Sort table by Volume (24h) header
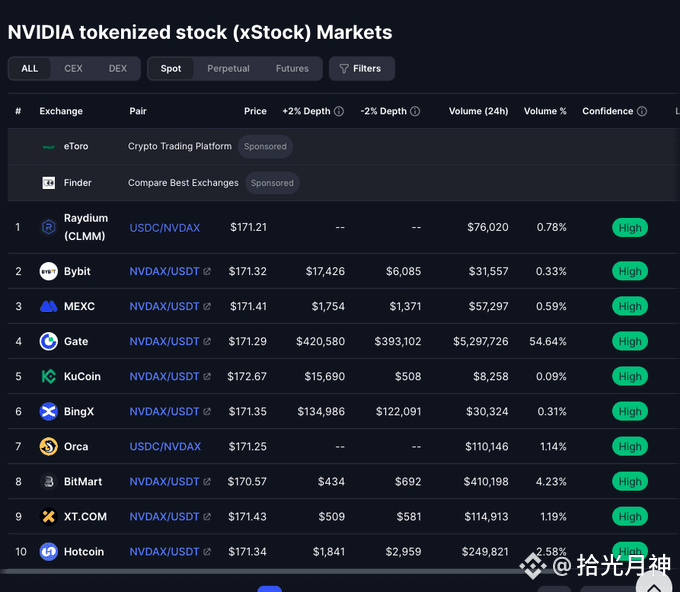This screenshot has height=592, width=680. 478,111
